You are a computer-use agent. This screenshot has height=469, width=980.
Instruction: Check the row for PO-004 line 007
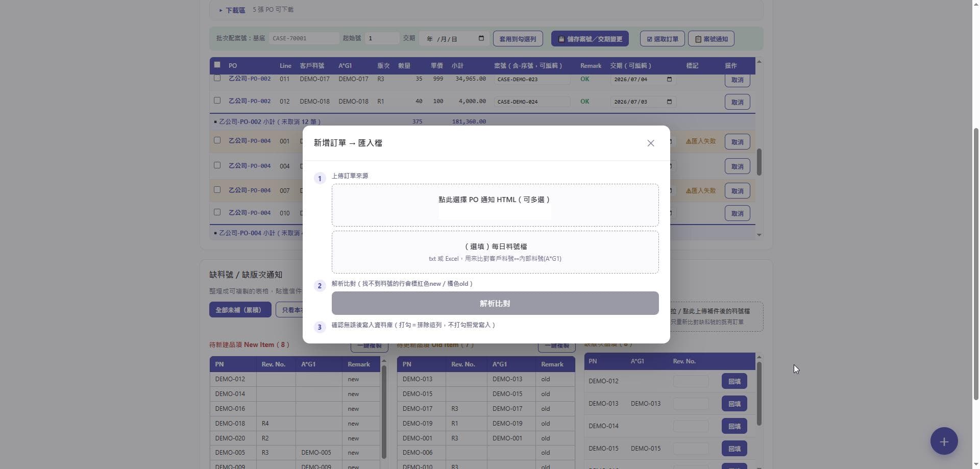point(217,190)
